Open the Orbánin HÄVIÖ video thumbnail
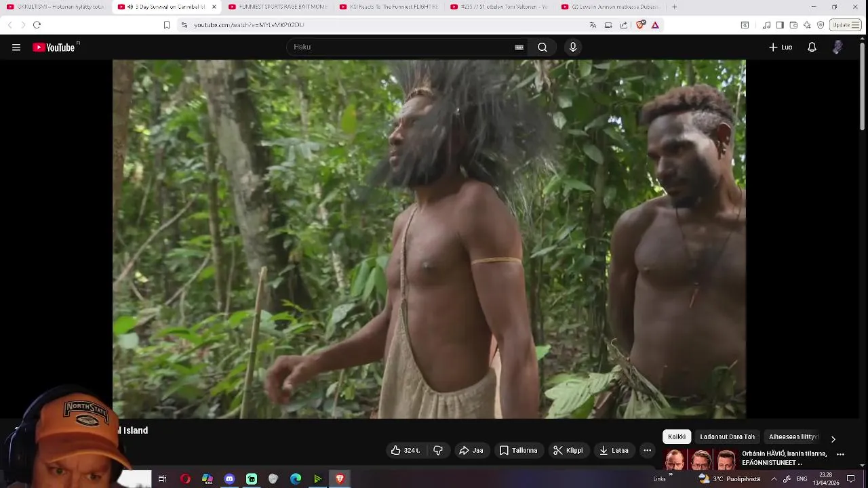This screenshot has width=868, height=488. tap(701, 460)
